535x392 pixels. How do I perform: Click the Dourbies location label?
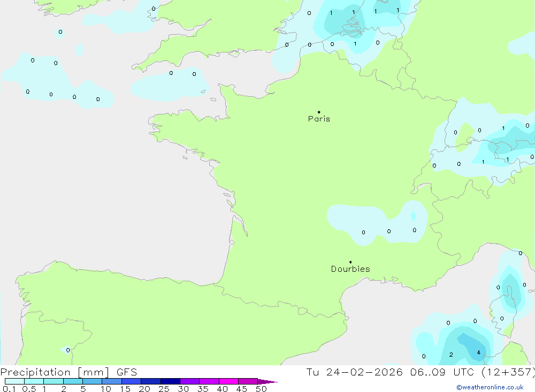(350, 269)
